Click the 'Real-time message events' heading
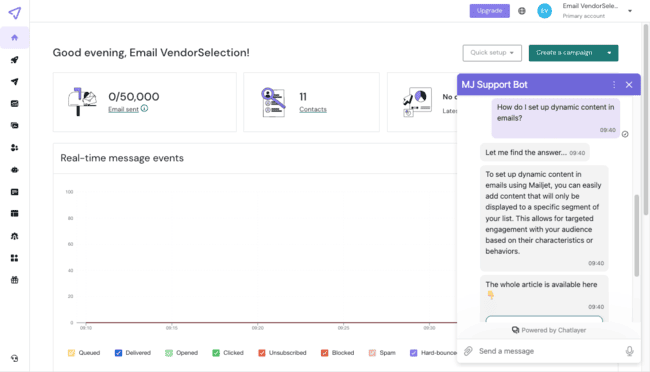The image size is (650, 372). (x=122, y=158)
